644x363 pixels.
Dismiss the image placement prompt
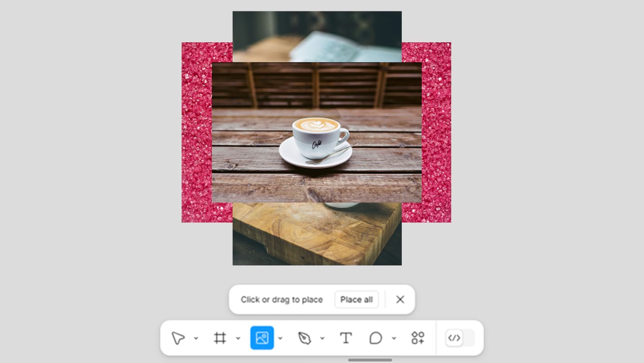(400, 299)
